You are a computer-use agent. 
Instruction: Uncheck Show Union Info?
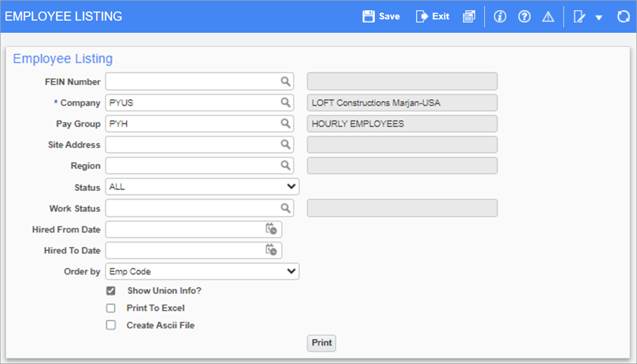[x=111, y=290]
